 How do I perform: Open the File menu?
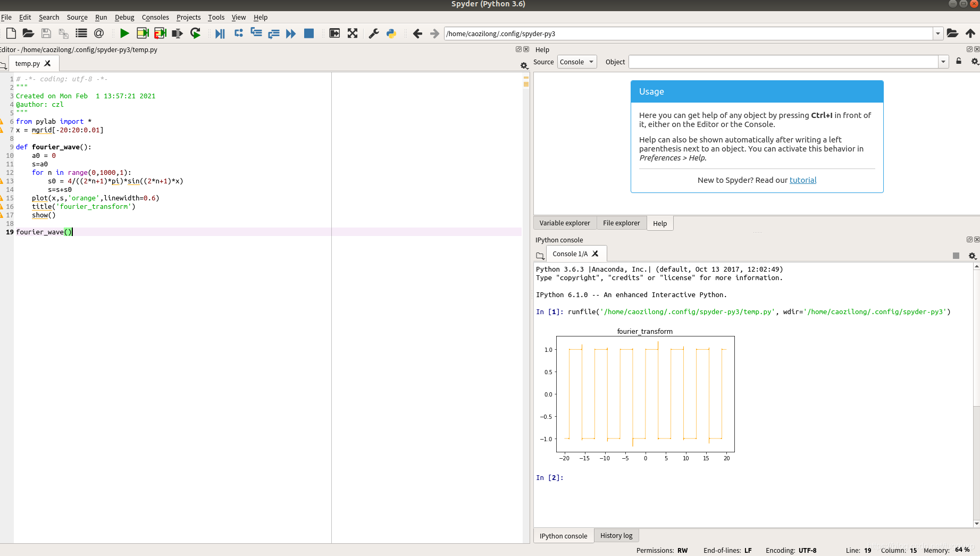coord(6,17)
